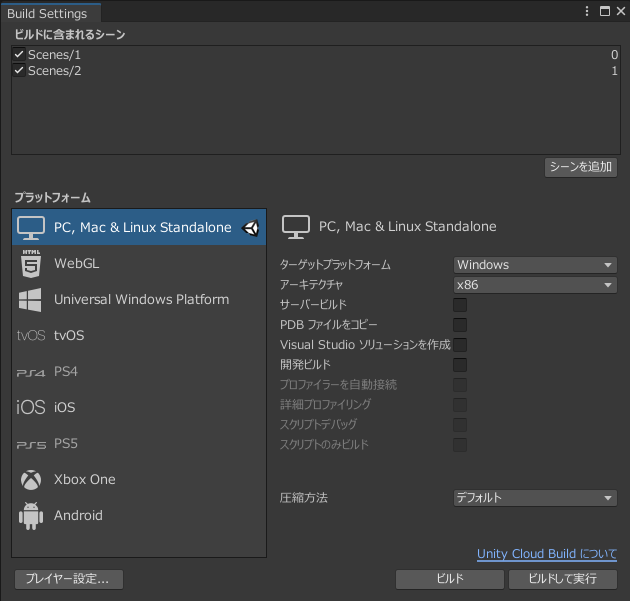Click the 開発ビルド label text
Screen dimensions: 630x601
pos(305,365)
